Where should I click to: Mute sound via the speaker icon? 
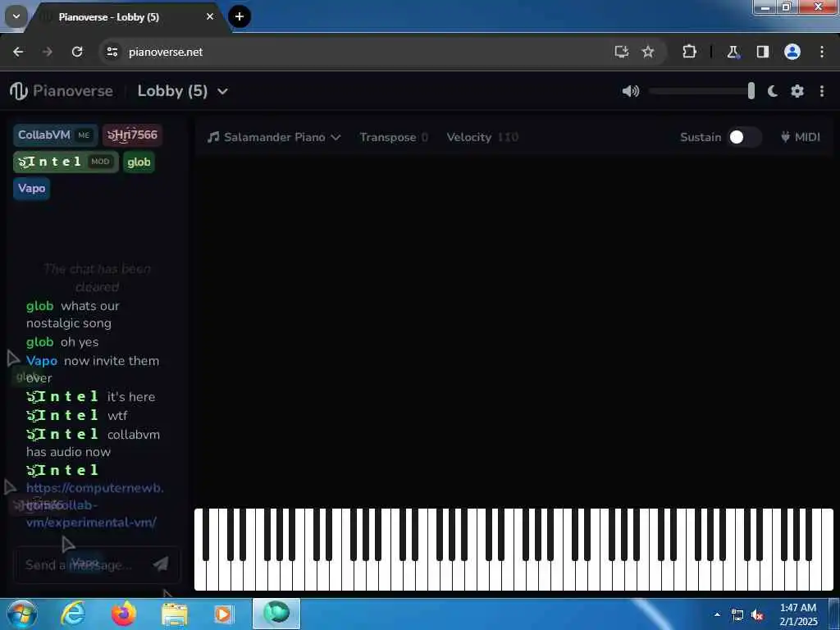tap(631, 91)
